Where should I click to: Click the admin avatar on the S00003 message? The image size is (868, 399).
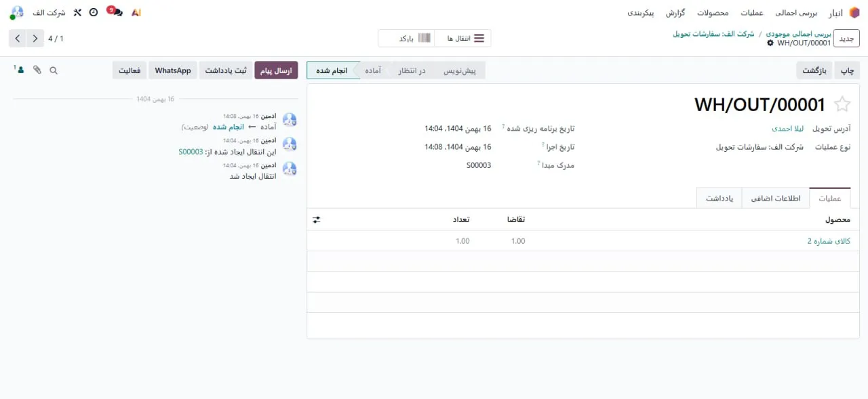click(290, 145)
